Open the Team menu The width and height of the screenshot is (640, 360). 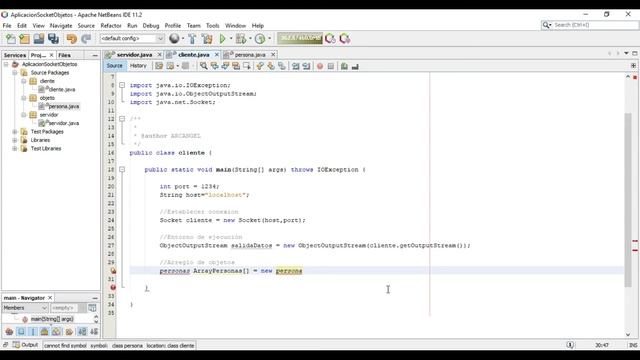[x=193, y=25]
